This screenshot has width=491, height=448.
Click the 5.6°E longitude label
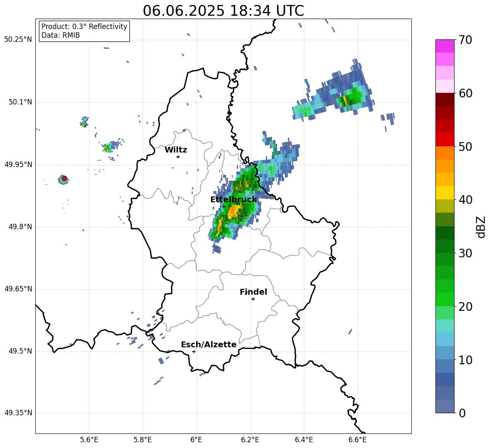[89, 440]
